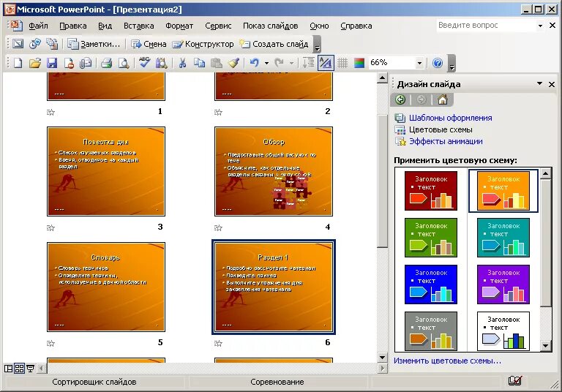
Task: Cut selection with scissors icon
Action: 182,63
